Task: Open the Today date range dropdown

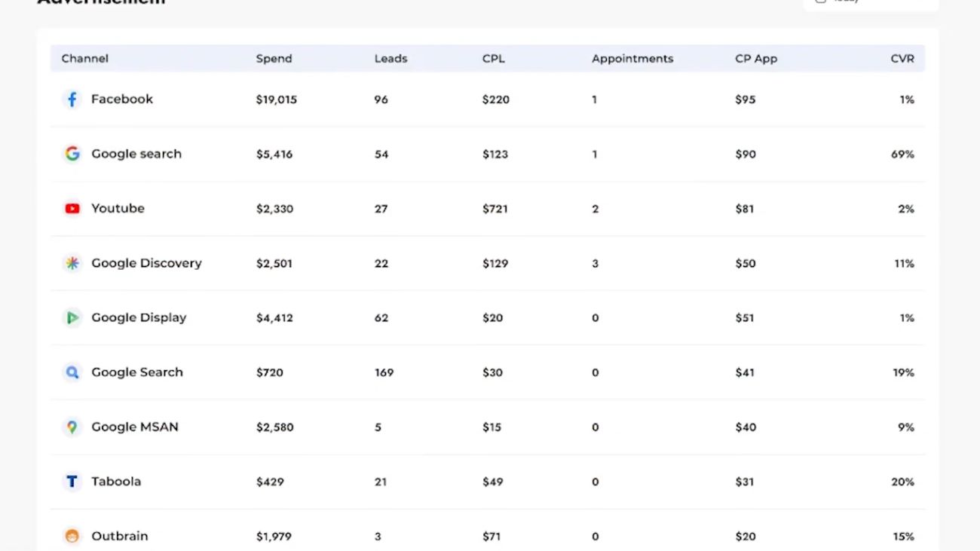Action: [870, 2]
